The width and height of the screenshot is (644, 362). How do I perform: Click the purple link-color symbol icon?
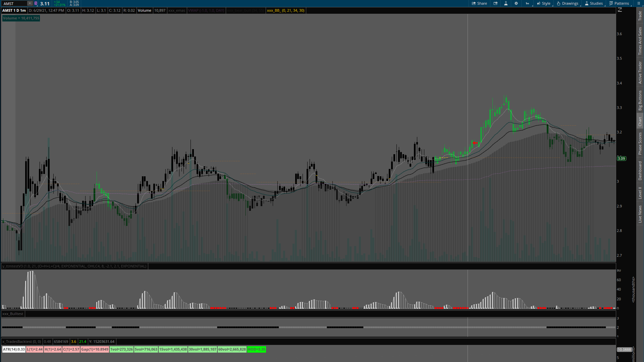tap(36, 3)
